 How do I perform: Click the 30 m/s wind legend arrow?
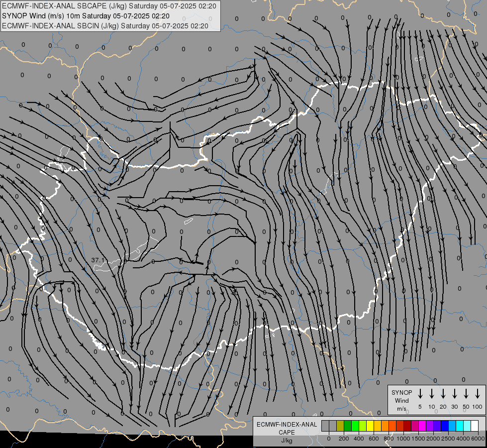454,394
